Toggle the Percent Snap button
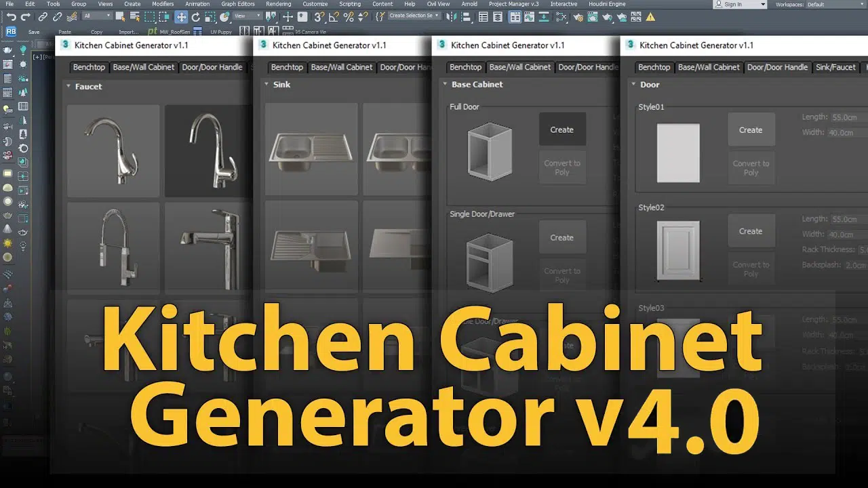 (349, 16)
